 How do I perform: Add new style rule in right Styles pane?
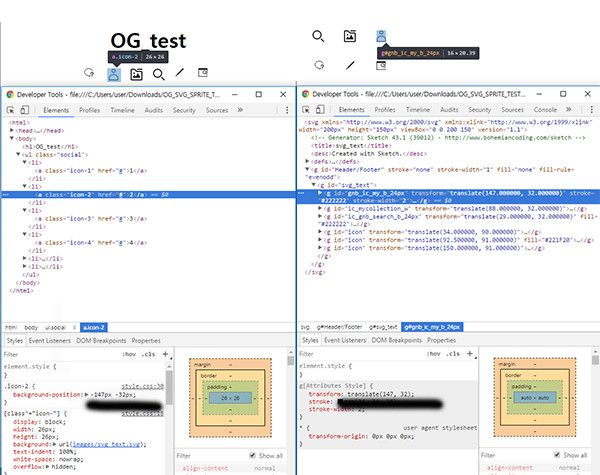[x=470, y=353]
